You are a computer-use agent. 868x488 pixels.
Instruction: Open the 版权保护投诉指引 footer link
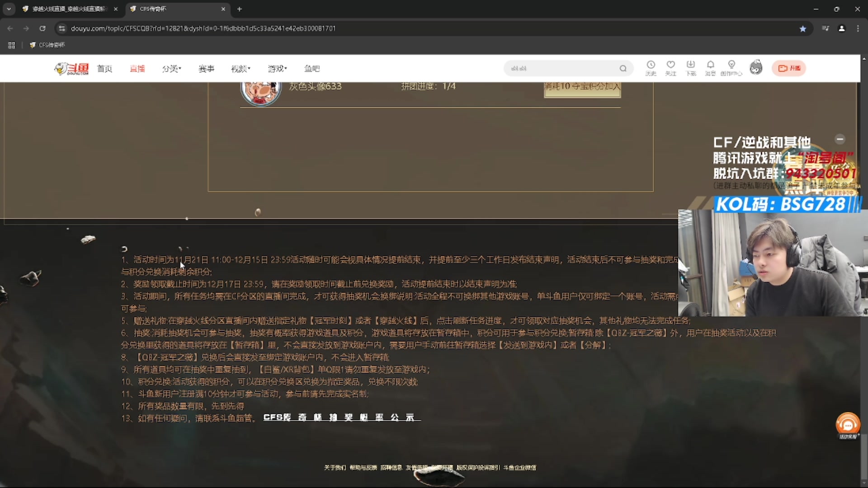tap(478, 468)
